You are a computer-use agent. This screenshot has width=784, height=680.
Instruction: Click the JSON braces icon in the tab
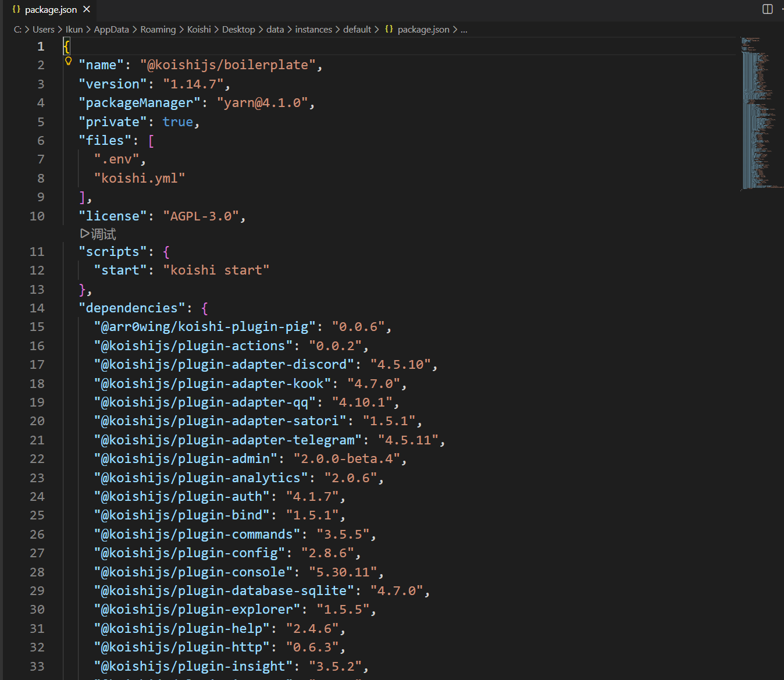pos(16,9)
